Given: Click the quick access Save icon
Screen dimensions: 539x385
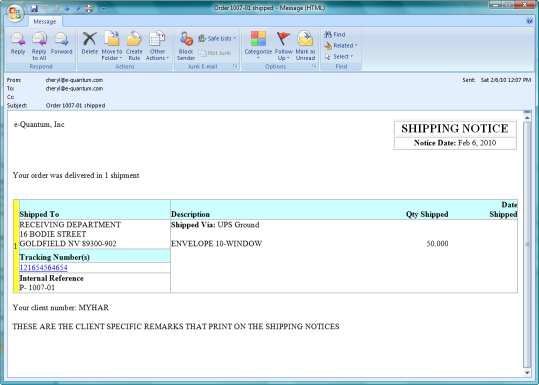Looking at the screenshot, I should pos(35,8).
